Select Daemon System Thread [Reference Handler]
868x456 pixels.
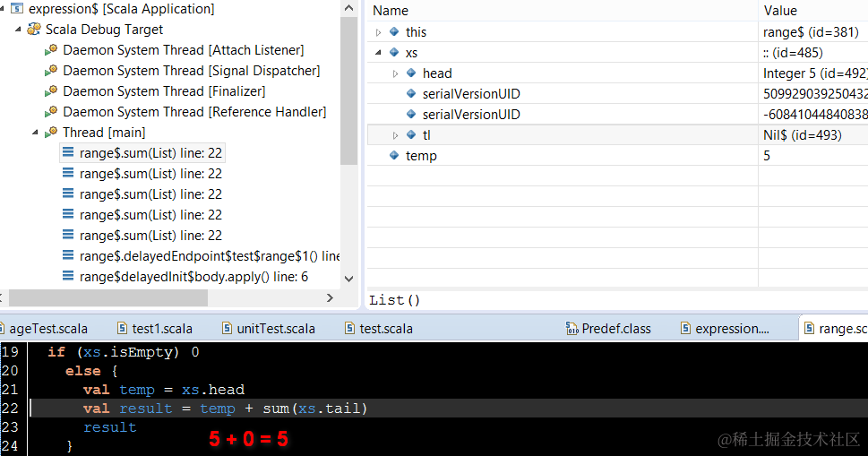click(x=194, y=111)
